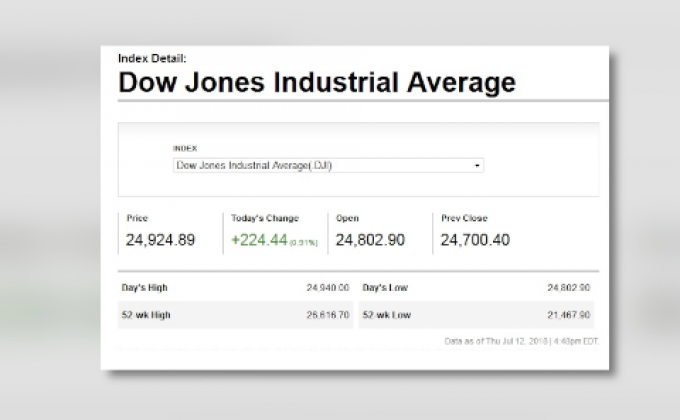Click the small arrow on the index selector
Screen dimensions: 680x420
point(477,165)
